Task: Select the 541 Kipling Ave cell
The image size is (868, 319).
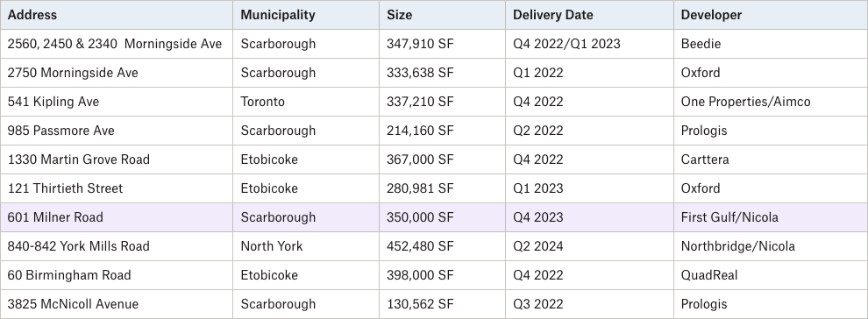Action: [x=117, y=102]
